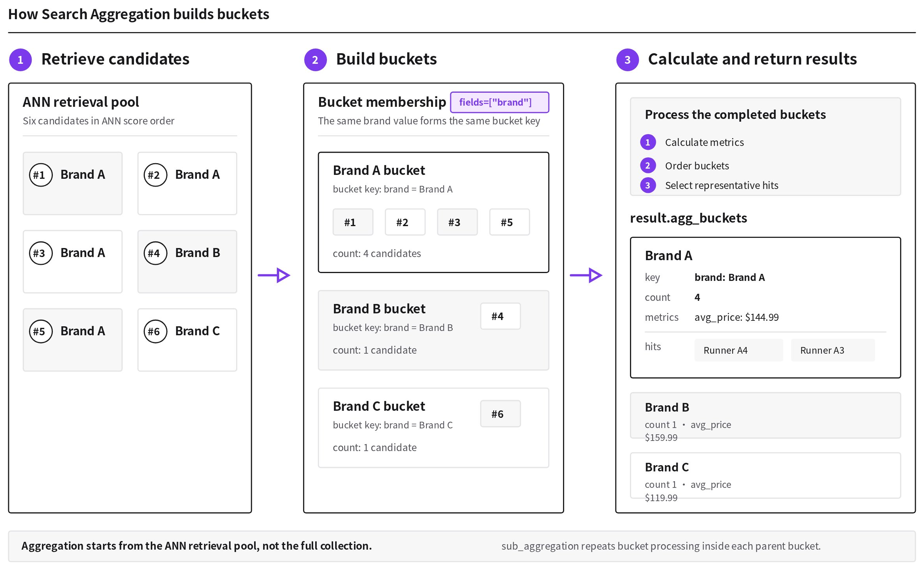Click the Calculate metrics step bullet
Screen dimensions: 924x570
(x=648, y=142)
